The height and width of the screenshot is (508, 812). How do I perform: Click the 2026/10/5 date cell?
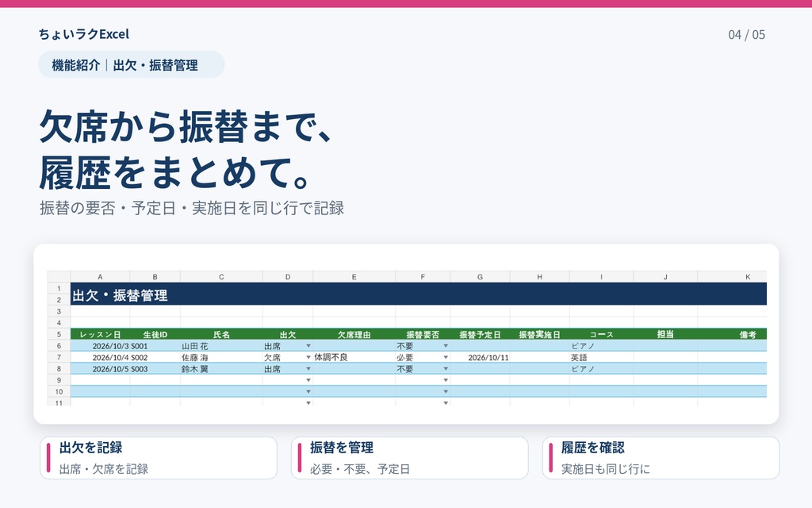tap(100, 368)
